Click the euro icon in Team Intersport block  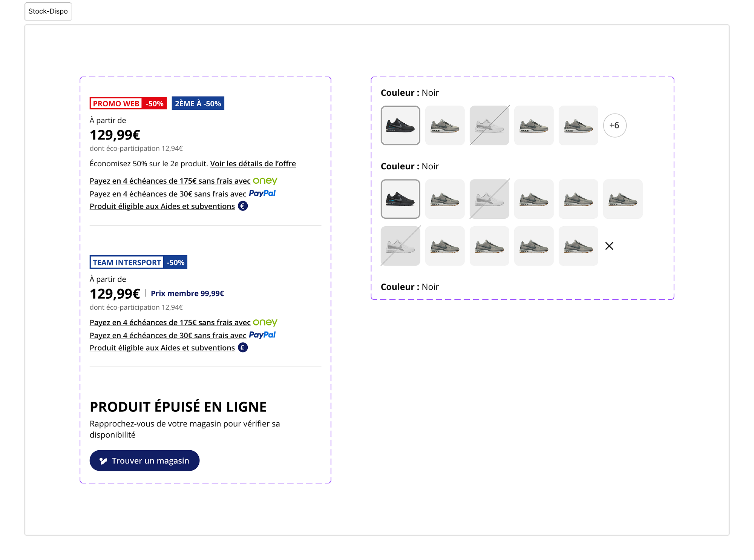[243, 348]
